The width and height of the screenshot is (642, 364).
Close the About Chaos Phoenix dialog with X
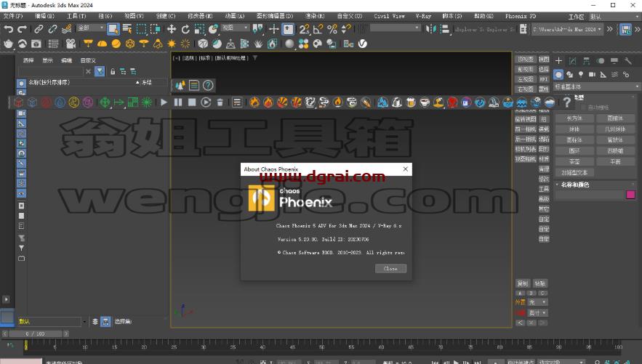(x=406, y=169)
